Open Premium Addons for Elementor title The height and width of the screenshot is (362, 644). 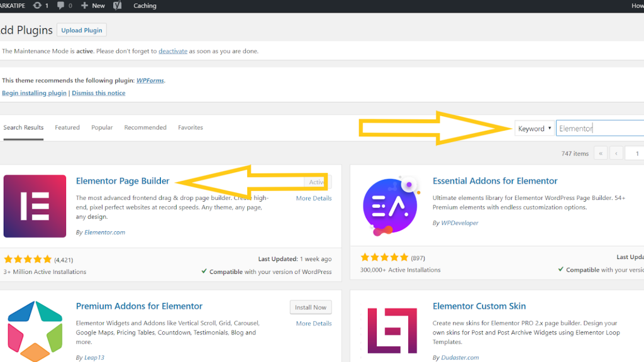[x=139, y=306]
